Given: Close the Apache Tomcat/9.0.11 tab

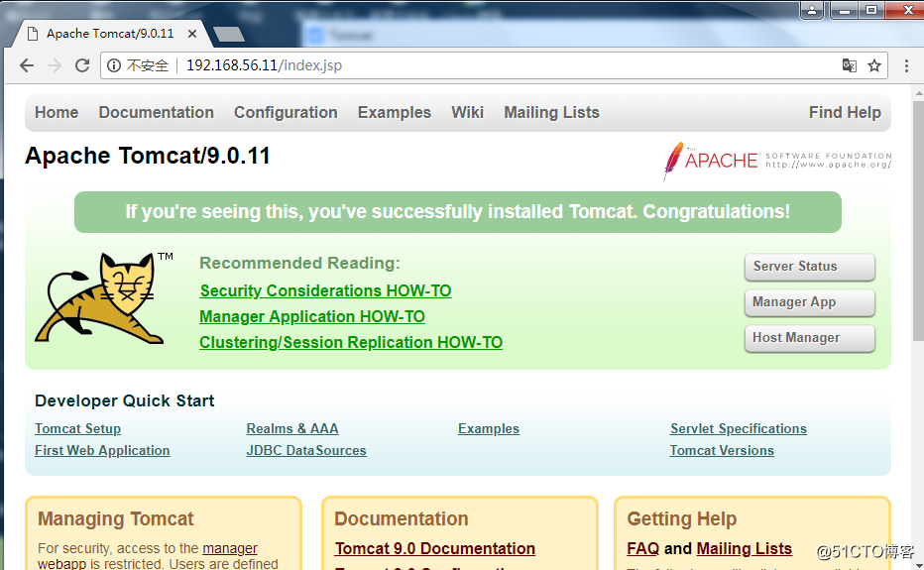Looking at the screenshot, I should 192,34.
